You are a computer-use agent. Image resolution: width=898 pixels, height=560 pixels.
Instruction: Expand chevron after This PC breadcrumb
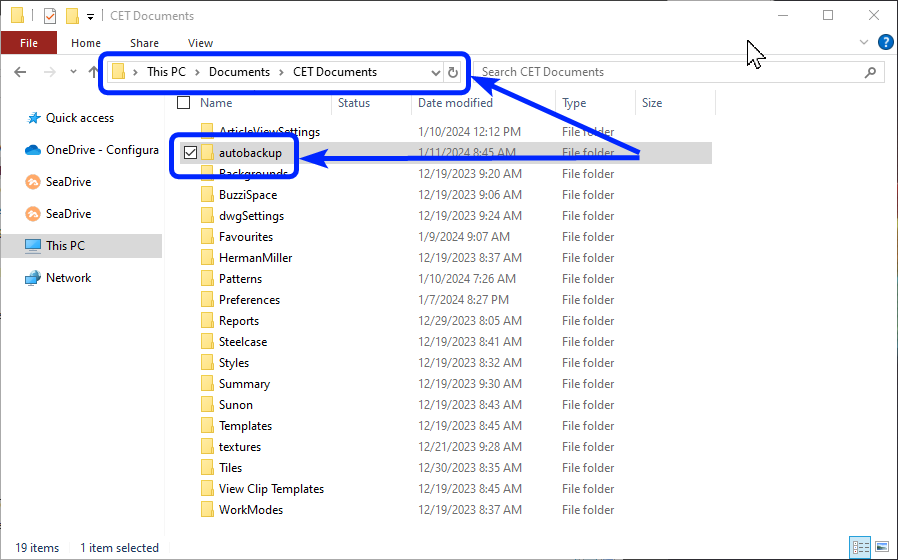[197, 73]
